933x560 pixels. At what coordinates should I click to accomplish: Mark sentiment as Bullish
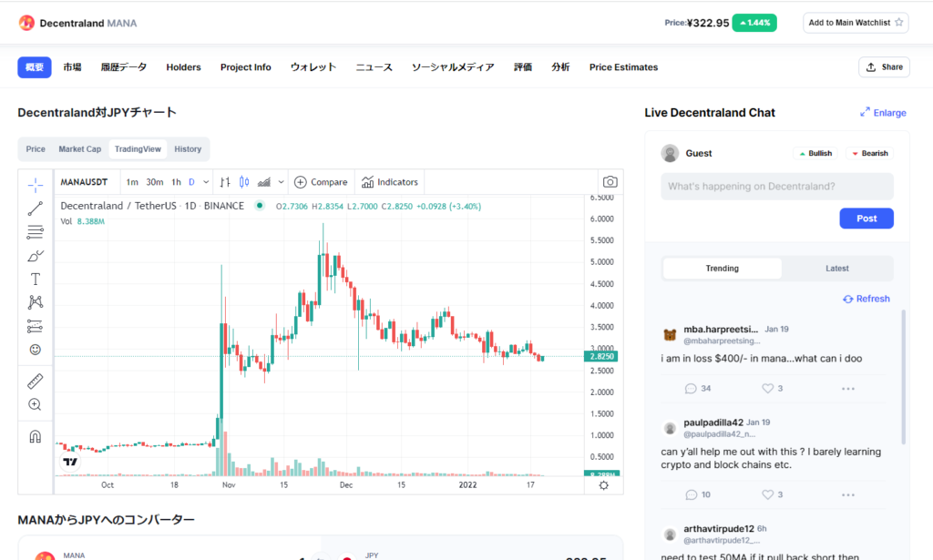tap(815, 153)
